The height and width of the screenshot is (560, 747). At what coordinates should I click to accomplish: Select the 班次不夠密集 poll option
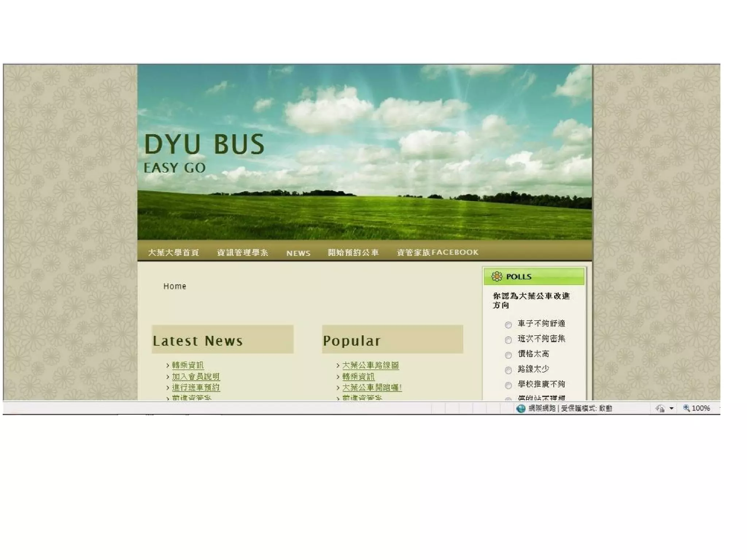[508, 340]
